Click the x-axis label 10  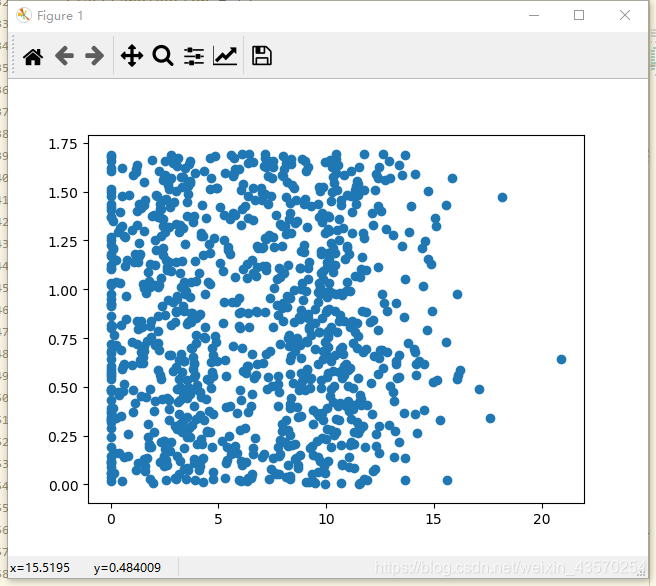(x=326, y=519)
